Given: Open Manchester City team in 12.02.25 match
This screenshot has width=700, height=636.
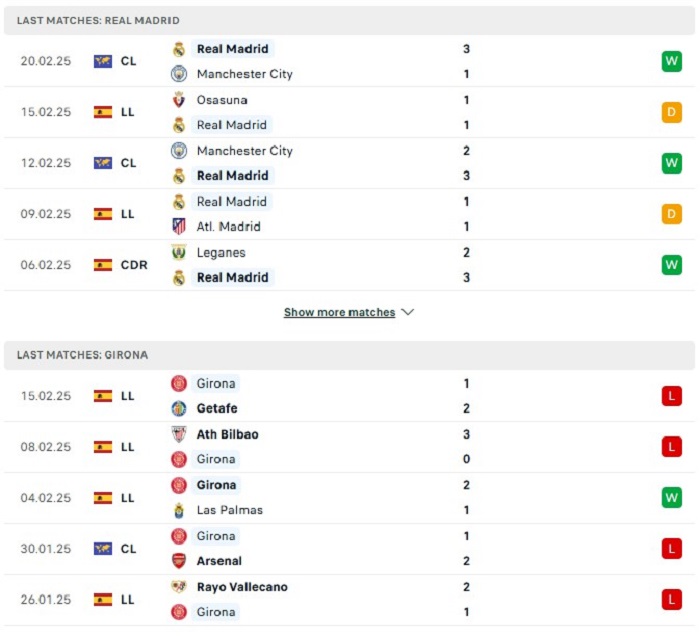Looking at the screenshot, I should [x=245, y=151].
